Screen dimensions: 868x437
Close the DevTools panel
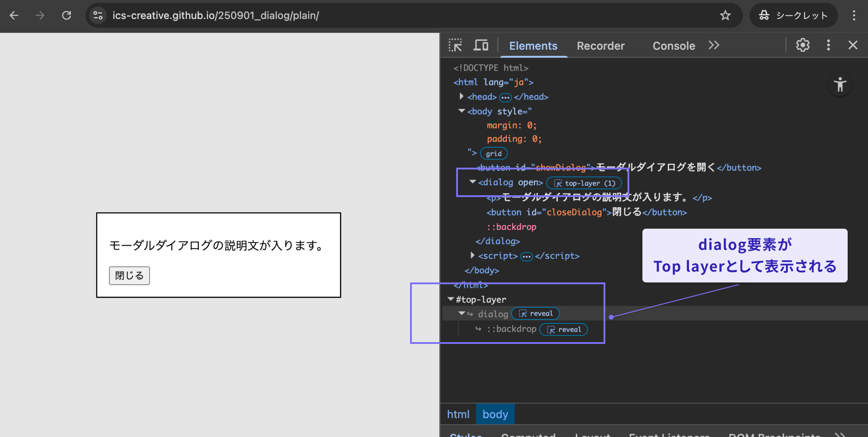(853, 45)
